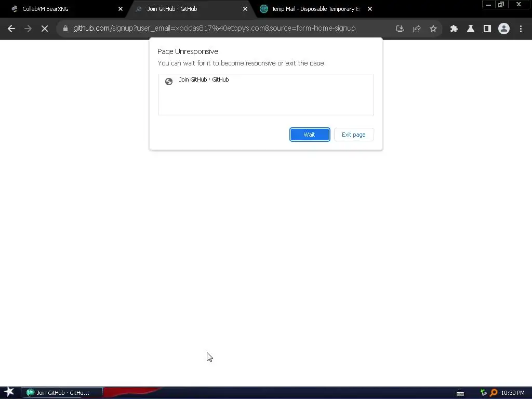Click the lock site info icon

(x=65, y=29)
